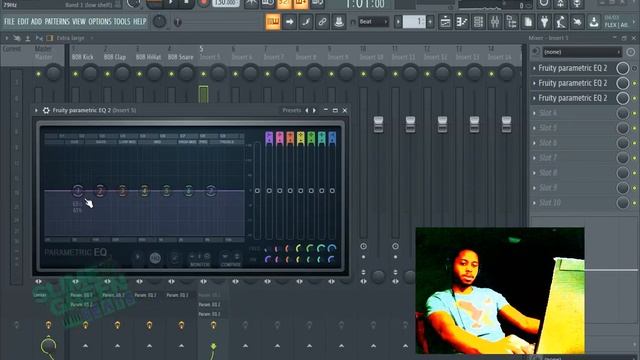Open the Mixer view icon
The image size is (640, 360).
click(495, 22)
